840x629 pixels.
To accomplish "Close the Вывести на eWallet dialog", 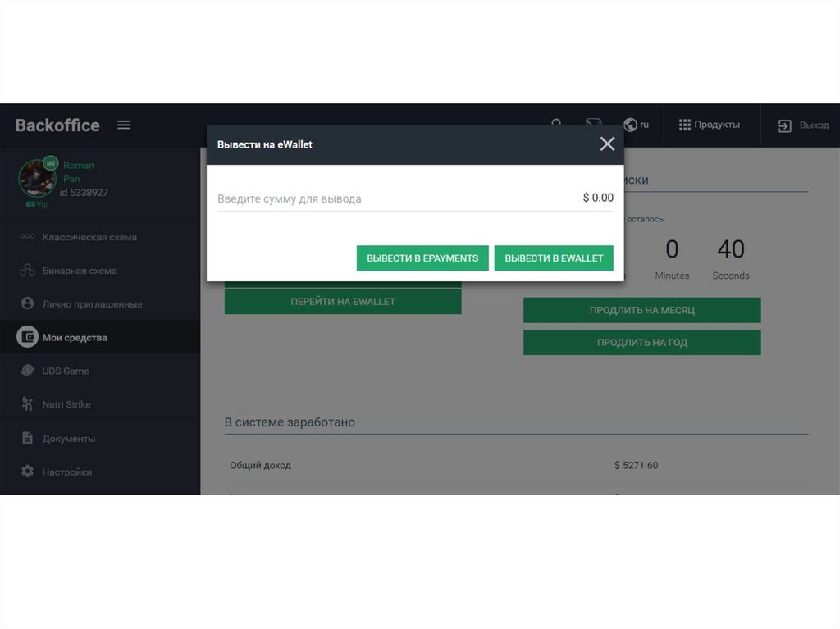I will point(607,144).
